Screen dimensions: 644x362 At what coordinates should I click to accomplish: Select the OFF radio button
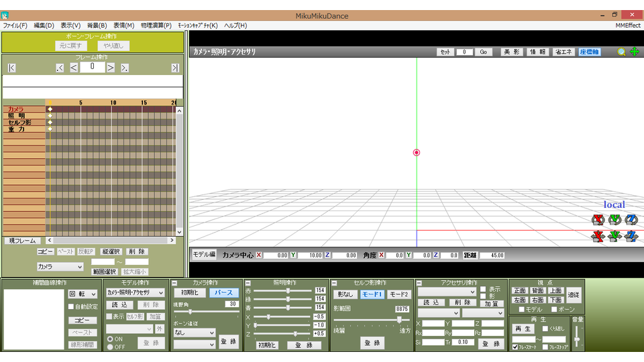[110, 347]
